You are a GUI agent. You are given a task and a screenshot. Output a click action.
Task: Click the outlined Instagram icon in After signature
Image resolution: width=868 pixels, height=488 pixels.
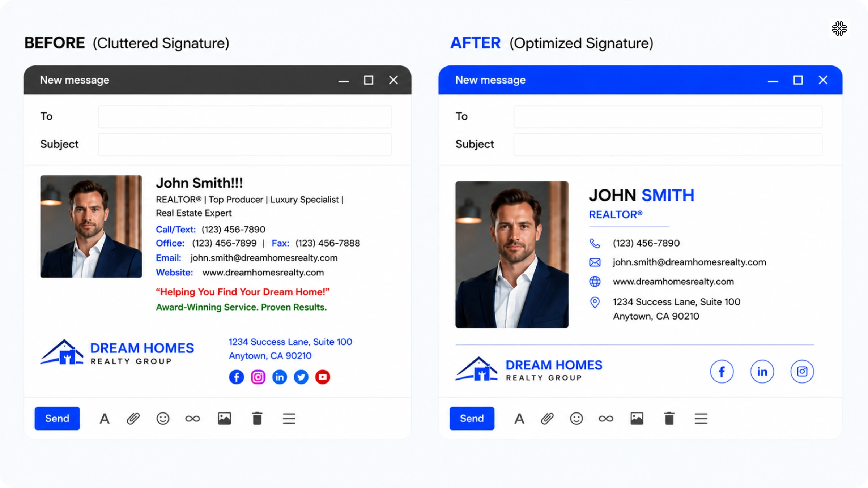(x=802, y=371)
